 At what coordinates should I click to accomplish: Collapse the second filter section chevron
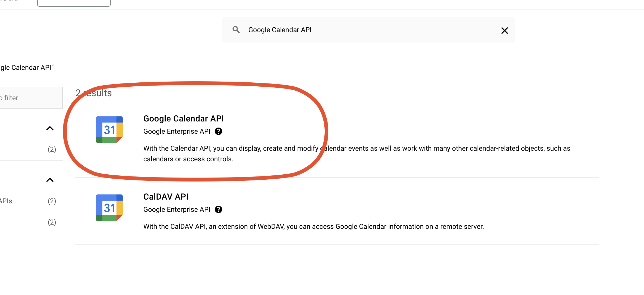coord(50,180)
